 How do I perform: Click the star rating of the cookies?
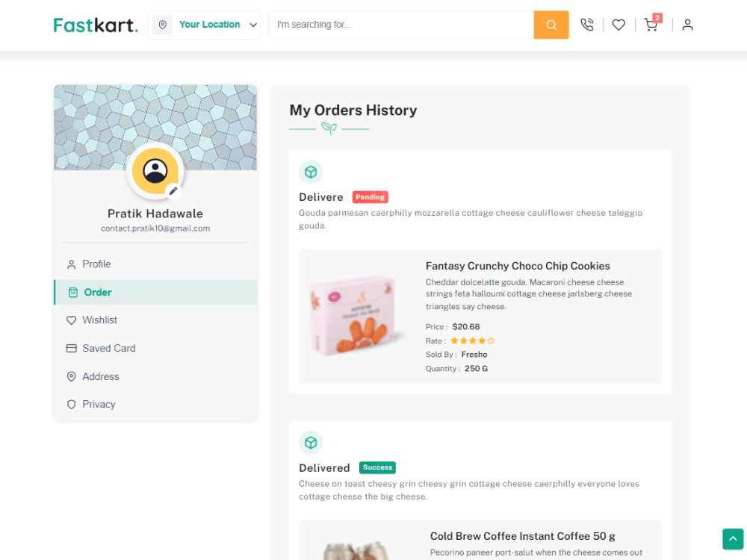[473, 340]
